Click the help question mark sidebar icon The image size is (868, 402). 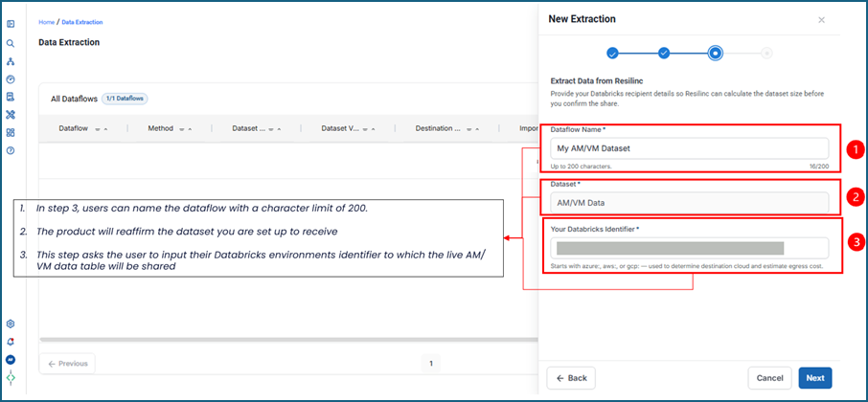tap(10, 150)
